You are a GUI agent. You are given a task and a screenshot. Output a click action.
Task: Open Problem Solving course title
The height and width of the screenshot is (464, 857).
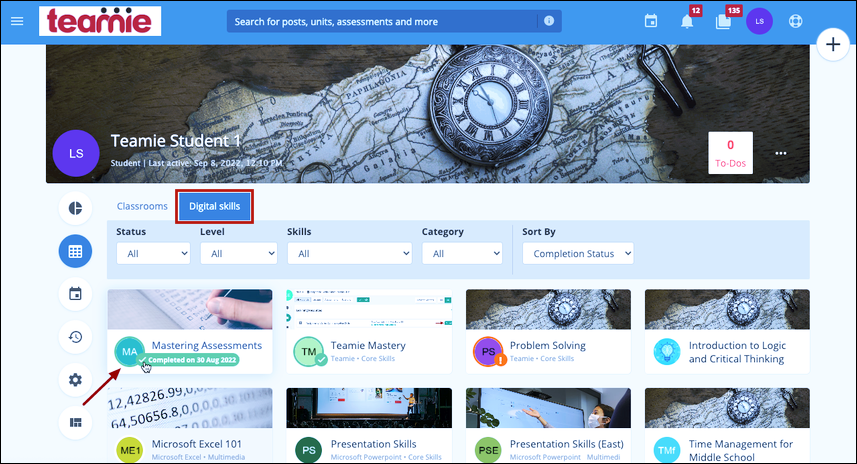click(x=548, y=345)
